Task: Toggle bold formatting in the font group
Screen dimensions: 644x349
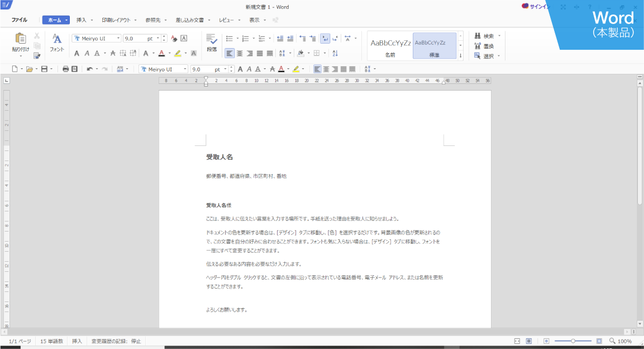Action: click(77, 53)
